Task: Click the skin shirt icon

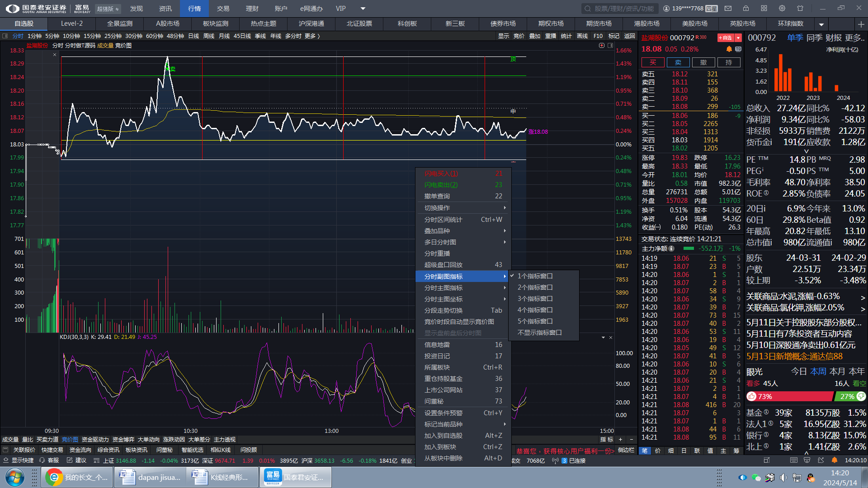Action: pyautogui.click(x=800, y=9)
